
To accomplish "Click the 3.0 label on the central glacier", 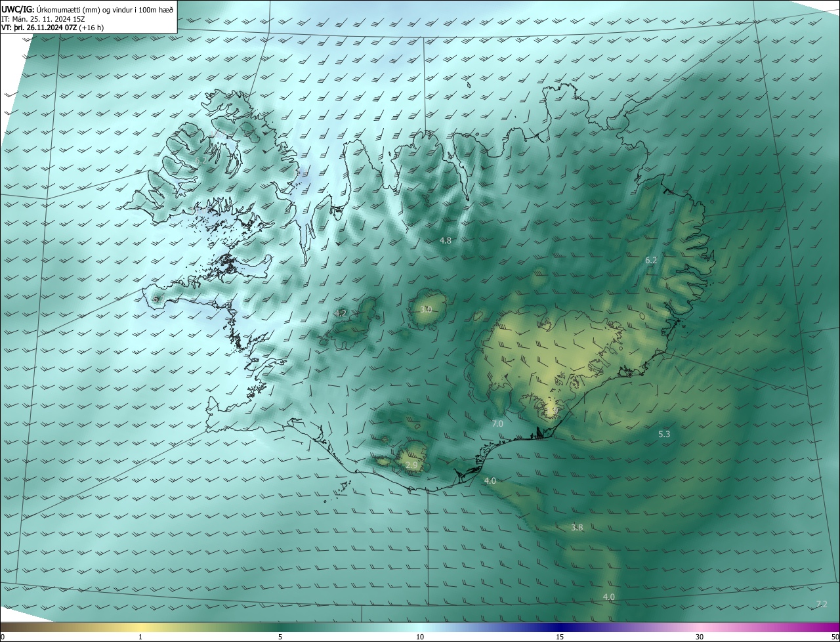I will [x=426, y=309].
